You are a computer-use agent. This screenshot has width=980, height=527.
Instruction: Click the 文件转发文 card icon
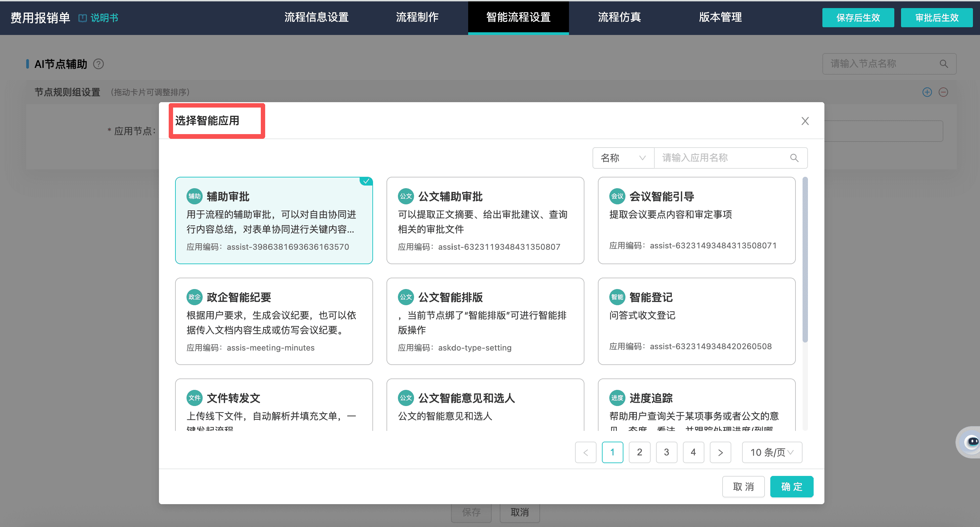tap(194, 398)
